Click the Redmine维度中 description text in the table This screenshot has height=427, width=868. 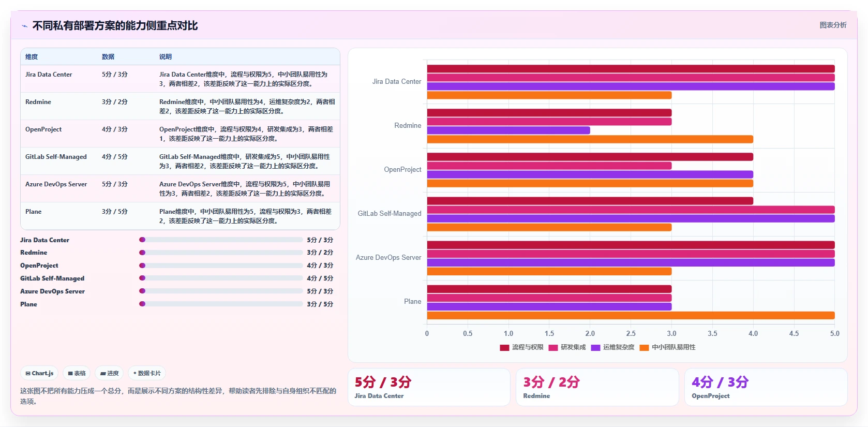click(x=247, y=107)
